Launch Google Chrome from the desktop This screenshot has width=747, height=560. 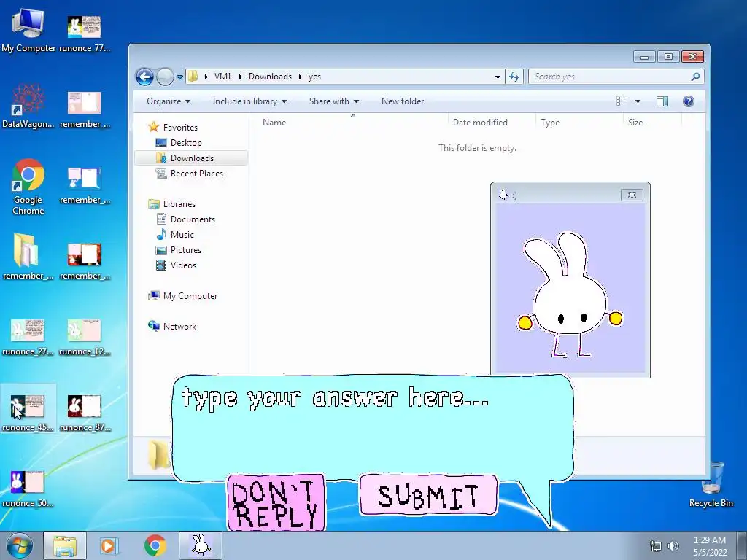coord(28,187)
